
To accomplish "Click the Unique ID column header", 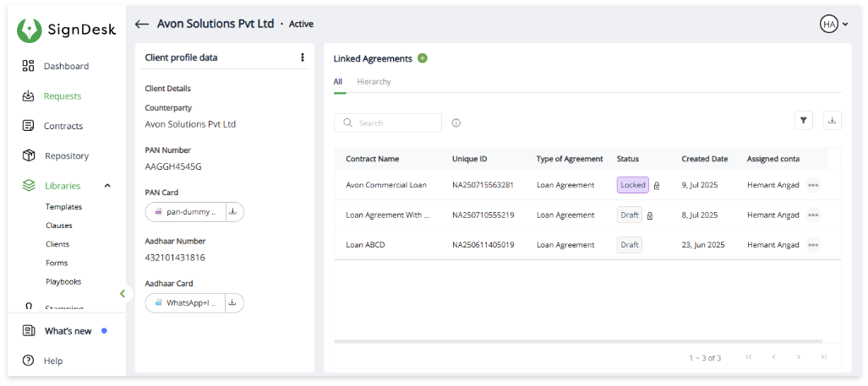I will point(469,159).
